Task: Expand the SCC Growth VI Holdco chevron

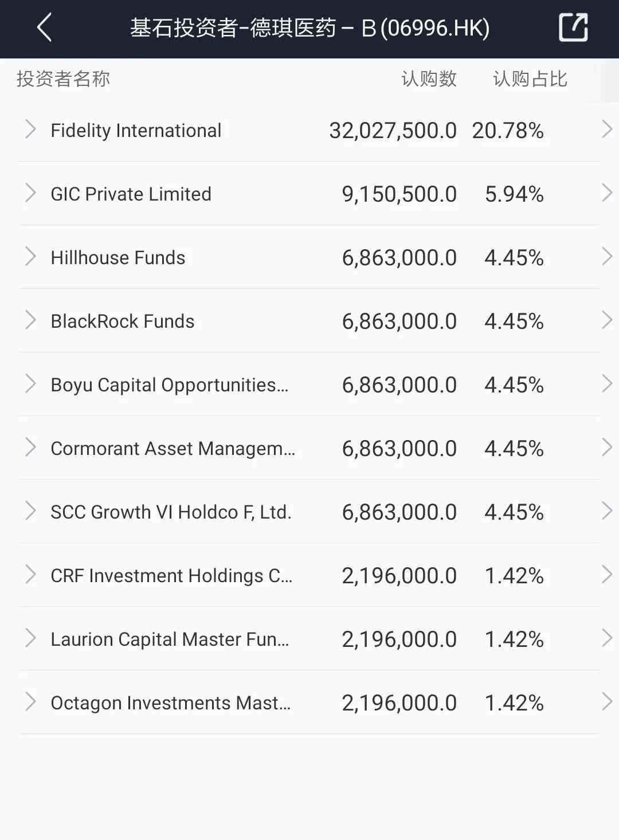Action: (30, 512)
